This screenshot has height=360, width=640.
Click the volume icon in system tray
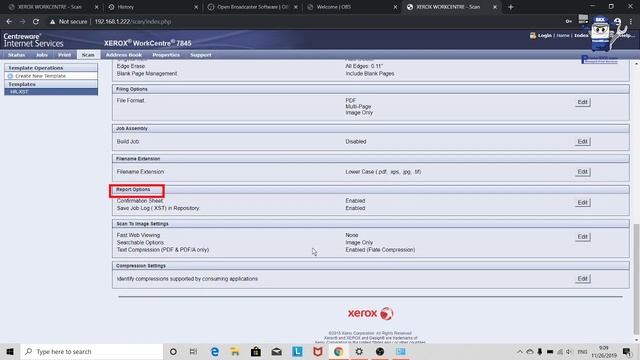[x=569, y=351]
